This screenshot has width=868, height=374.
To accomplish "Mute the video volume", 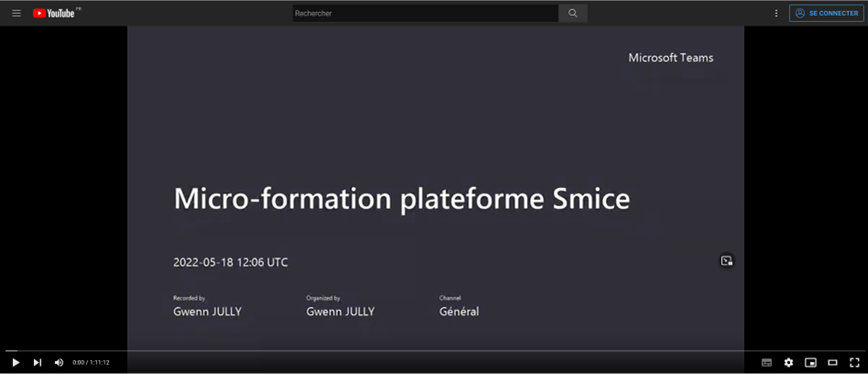I will tap(59, 363).
